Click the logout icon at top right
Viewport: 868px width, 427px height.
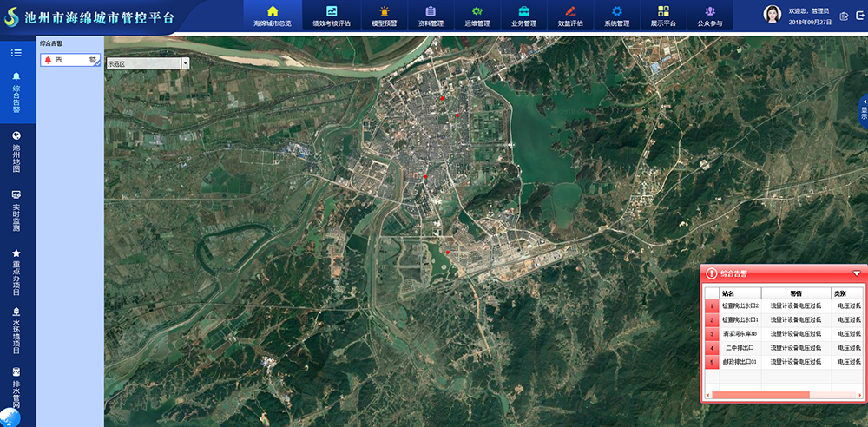(x=845, y=16)
